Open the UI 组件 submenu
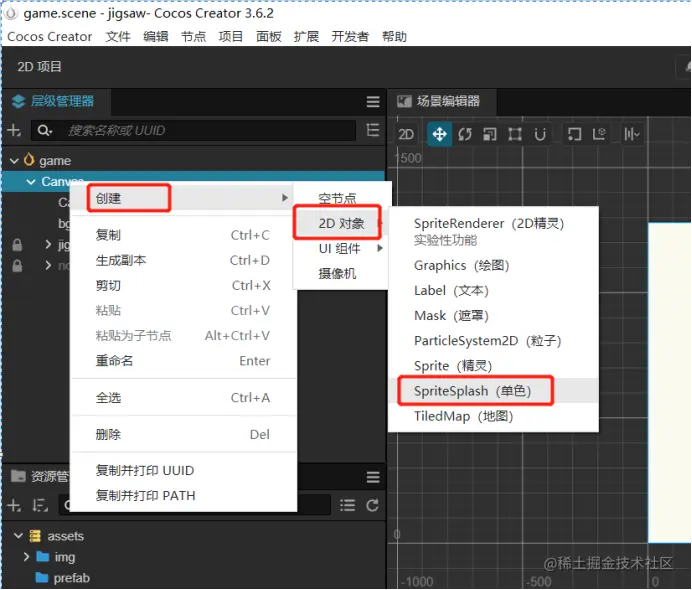Viewport: 692px width, 590px height. coord(342,248)
